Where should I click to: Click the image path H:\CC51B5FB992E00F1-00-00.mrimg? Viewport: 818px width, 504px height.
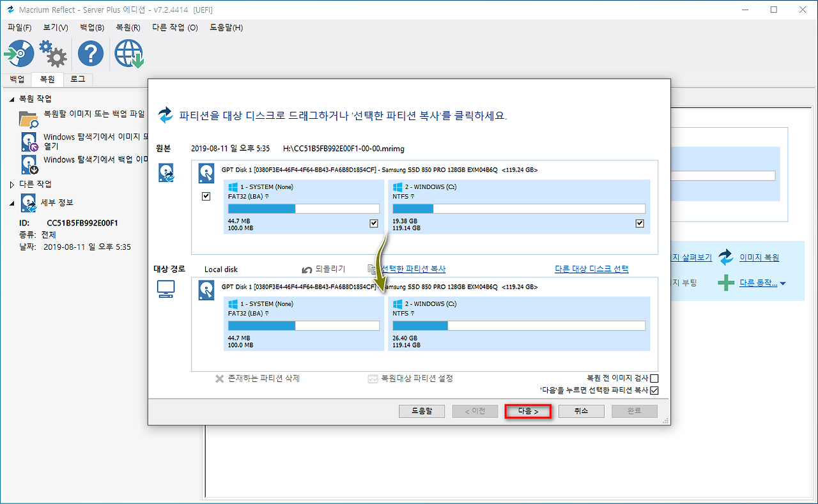click(344, 148)
